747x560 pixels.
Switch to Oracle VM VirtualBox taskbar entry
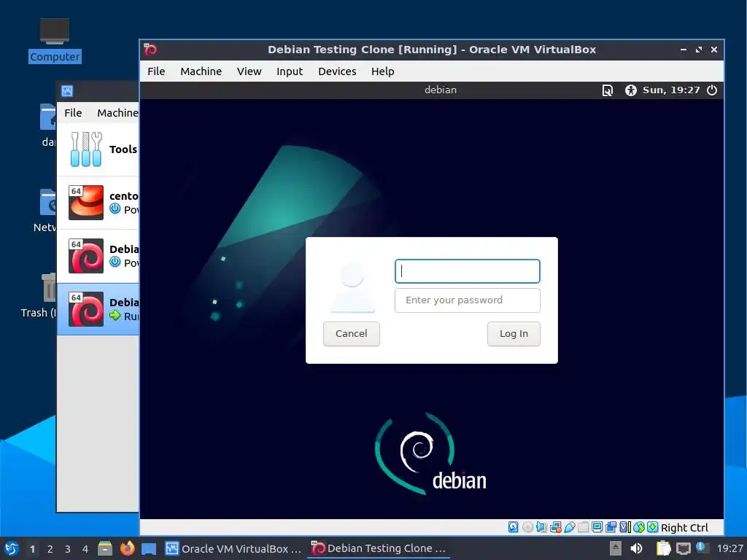(x=233, y=548)
